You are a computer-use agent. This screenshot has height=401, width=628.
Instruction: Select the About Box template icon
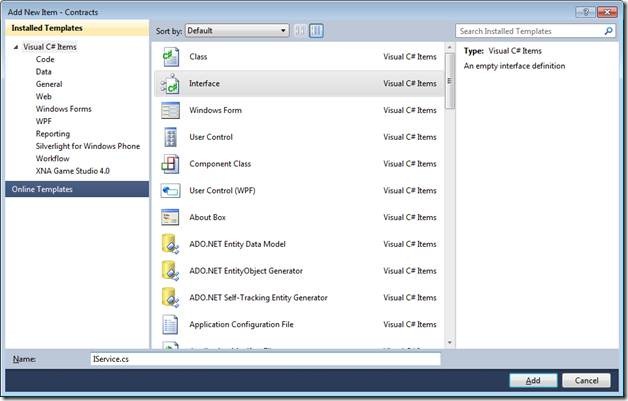coord(170,217)
